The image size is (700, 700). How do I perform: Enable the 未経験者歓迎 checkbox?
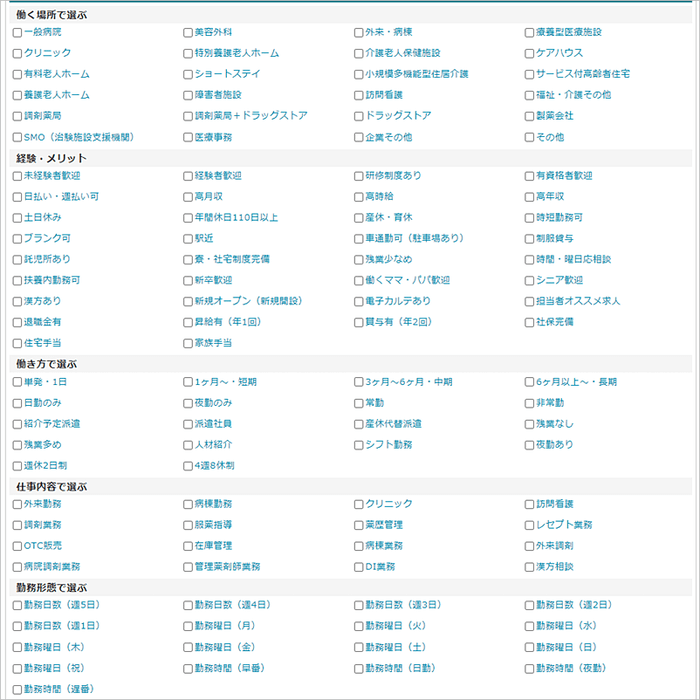click(x=17, y=176)
